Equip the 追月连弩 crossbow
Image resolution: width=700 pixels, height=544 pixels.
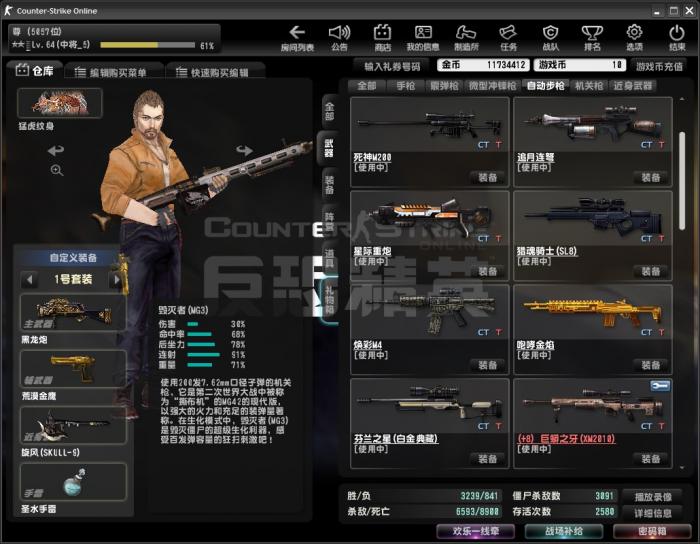(651, 178)
